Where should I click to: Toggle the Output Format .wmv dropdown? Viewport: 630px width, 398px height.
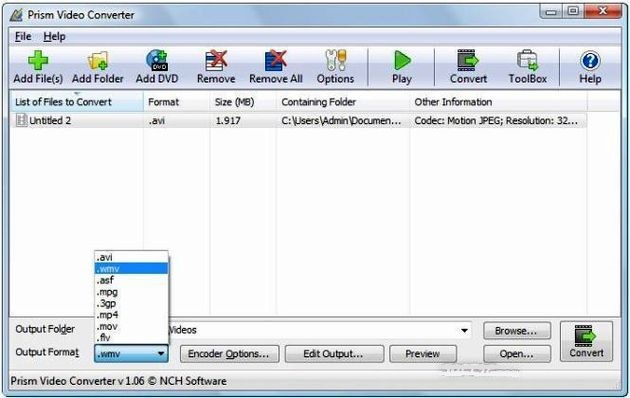tap(131, 354)
